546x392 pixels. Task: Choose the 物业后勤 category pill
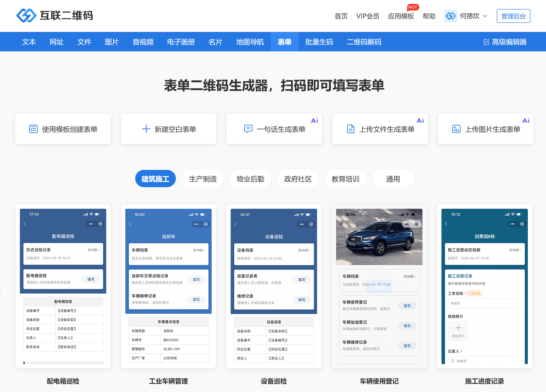tap(250, 179)
